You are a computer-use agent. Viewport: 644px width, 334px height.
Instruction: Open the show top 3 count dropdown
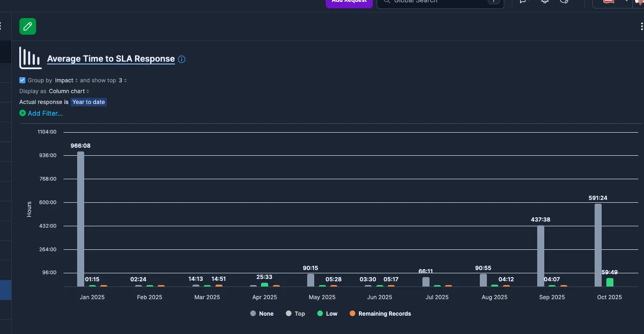tap(122, 80)
